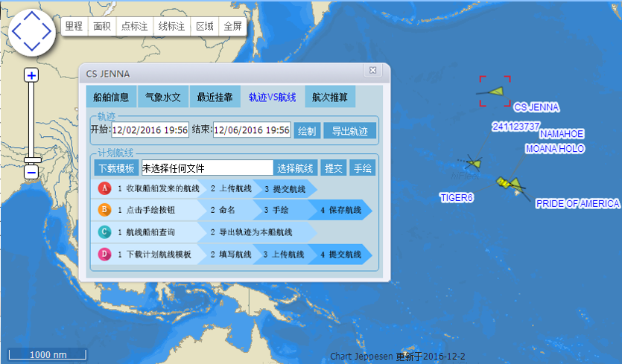Screen dimensions: 622x364
Task: Close the CS JENNA dialog
Action: (372, 70)
